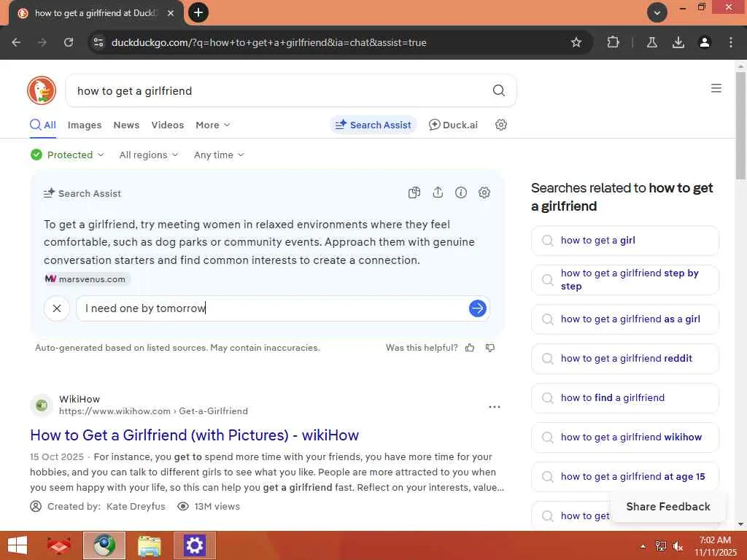
Task: Click the network icon in system tray
Action: (x=661, y=546)
